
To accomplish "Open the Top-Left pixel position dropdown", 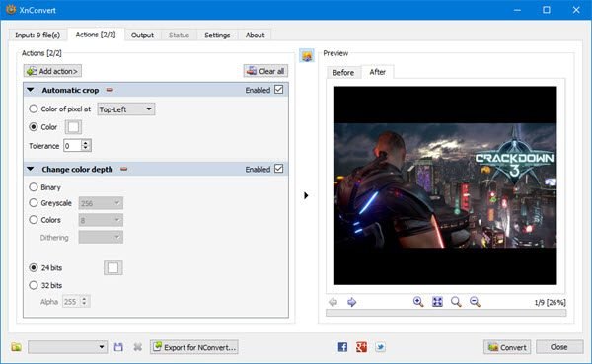I will 125,109.
